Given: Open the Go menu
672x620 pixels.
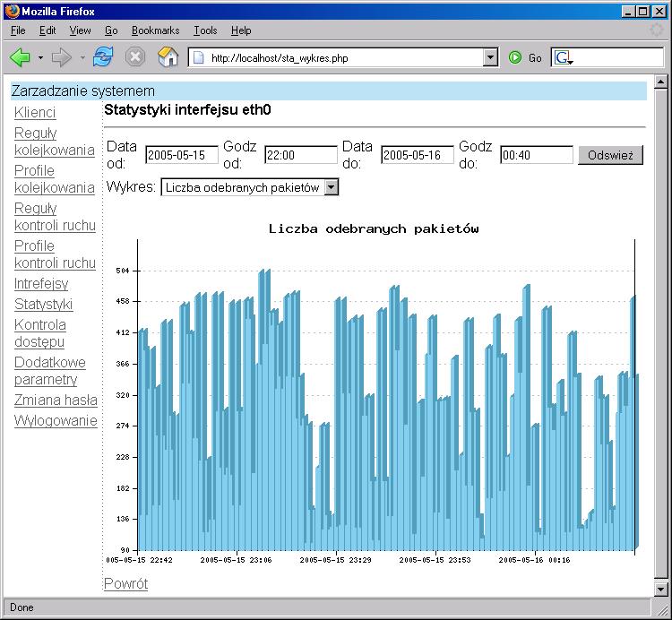Looking at the screenshot, I should [x=111, y=30].
